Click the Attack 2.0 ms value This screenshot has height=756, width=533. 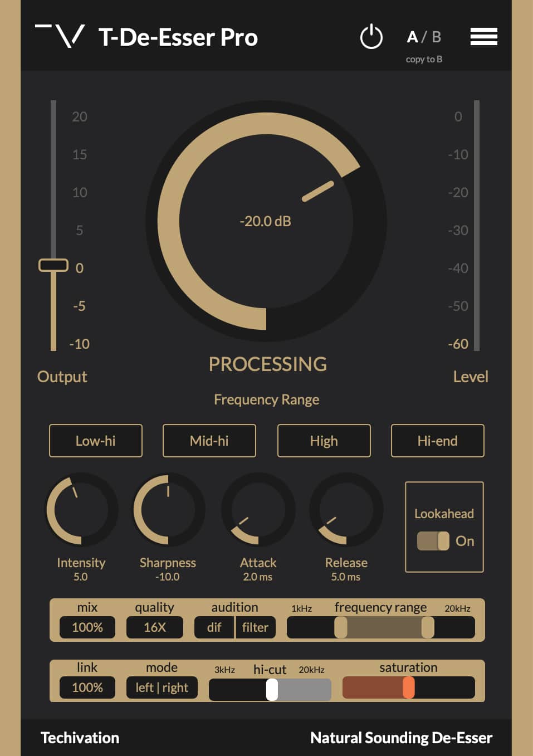(258, 577)
